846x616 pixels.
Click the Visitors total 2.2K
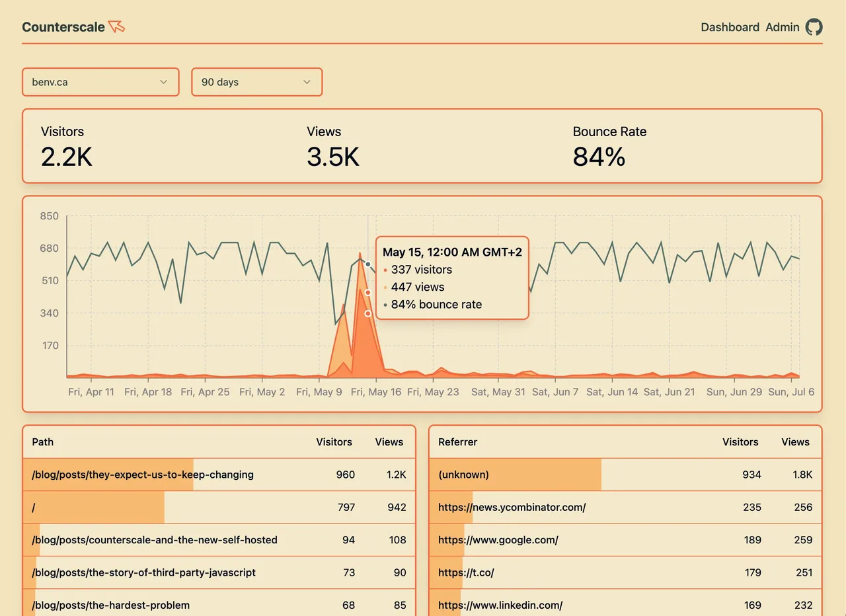coord(66,157)
